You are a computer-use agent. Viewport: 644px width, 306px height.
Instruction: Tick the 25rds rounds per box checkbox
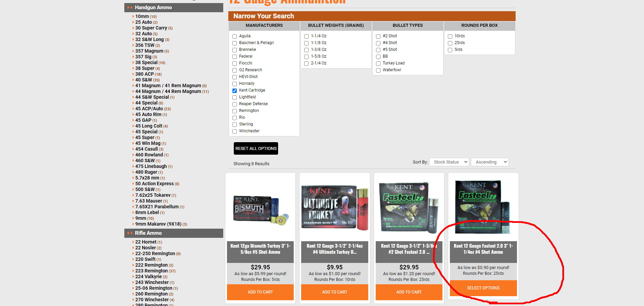coord(450,43)
